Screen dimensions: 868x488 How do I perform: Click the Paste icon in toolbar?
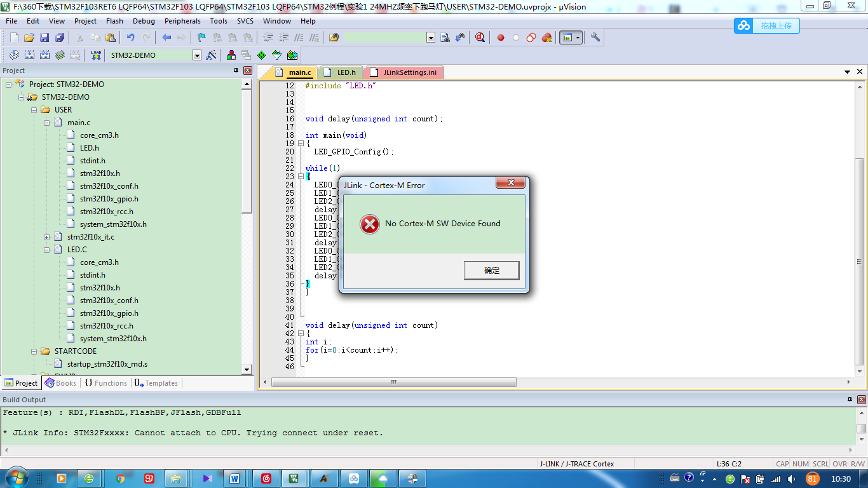coord(111,37)
